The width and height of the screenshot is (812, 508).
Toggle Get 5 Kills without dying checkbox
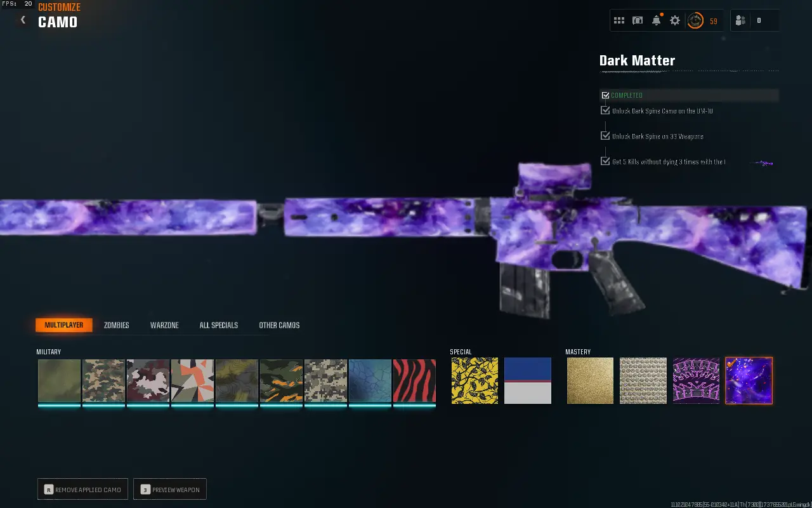click(x=605, y=161)
